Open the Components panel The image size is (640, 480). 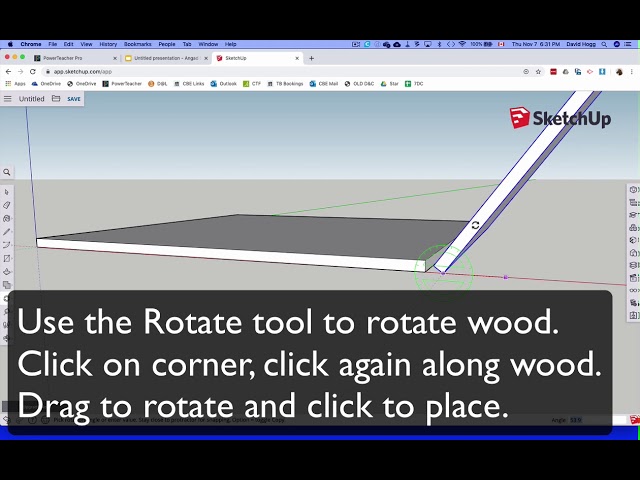[x=633, y=227]
